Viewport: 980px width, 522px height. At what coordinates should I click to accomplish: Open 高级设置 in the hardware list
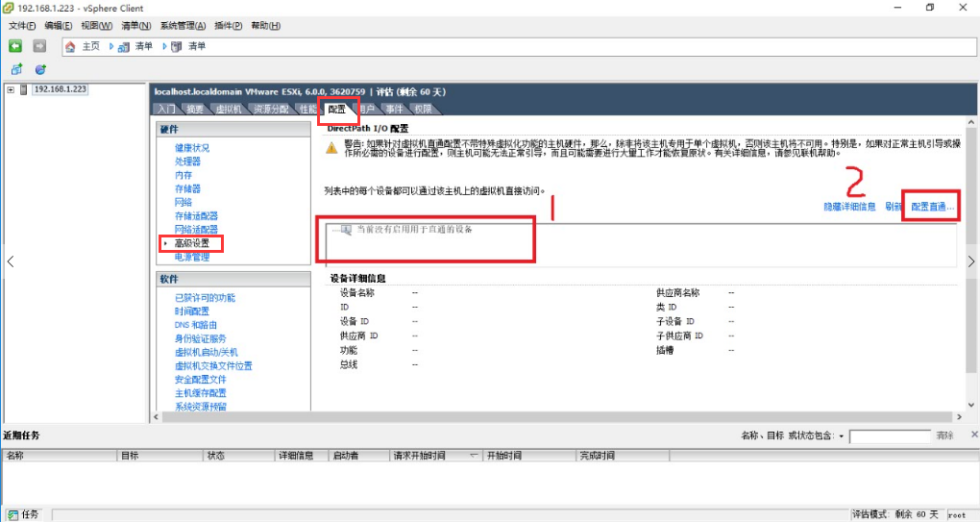pos(192,243)
